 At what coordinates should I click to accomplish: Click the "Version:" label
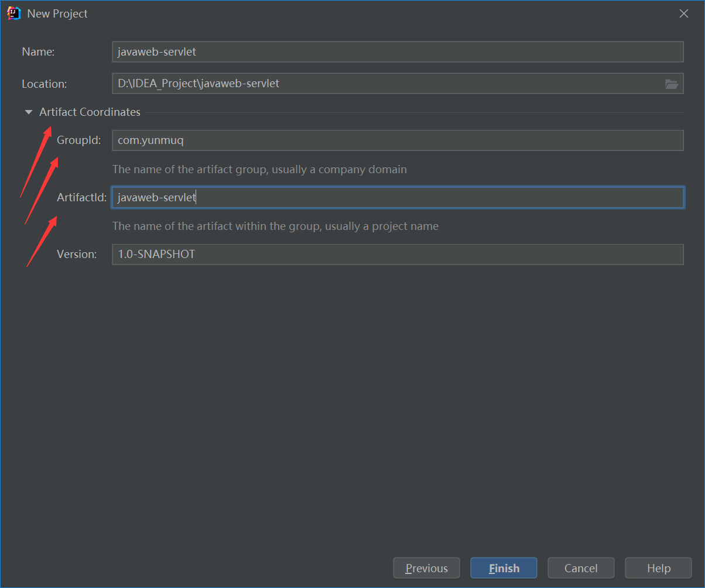77,255
